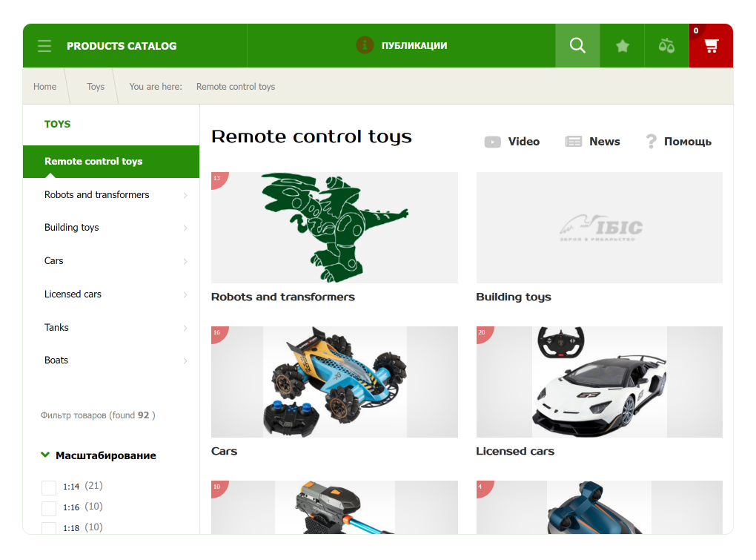
Task: Go to Home breadcrumb
Action: pyautogui.click(x=44, y=87)
